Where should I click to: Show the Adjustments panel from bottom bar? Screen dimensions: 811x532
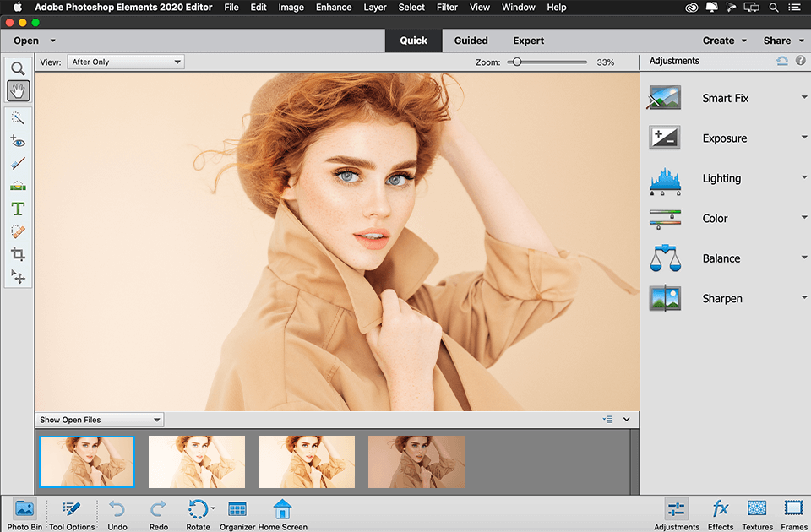676,515
